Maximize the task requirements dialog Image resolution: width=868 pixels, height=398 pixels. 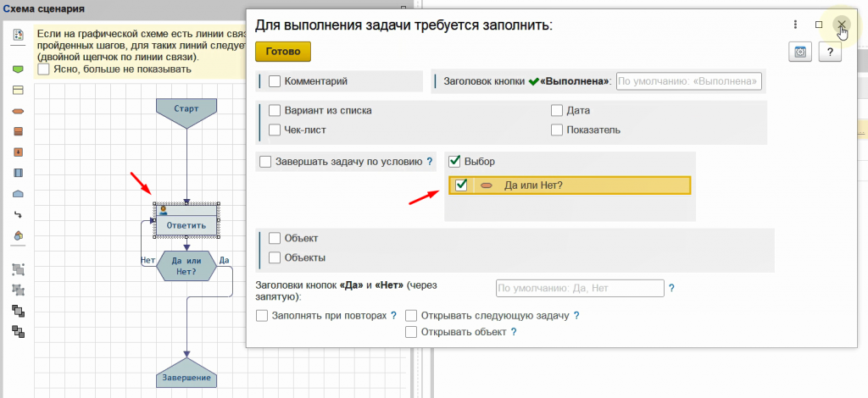(819, 25)
